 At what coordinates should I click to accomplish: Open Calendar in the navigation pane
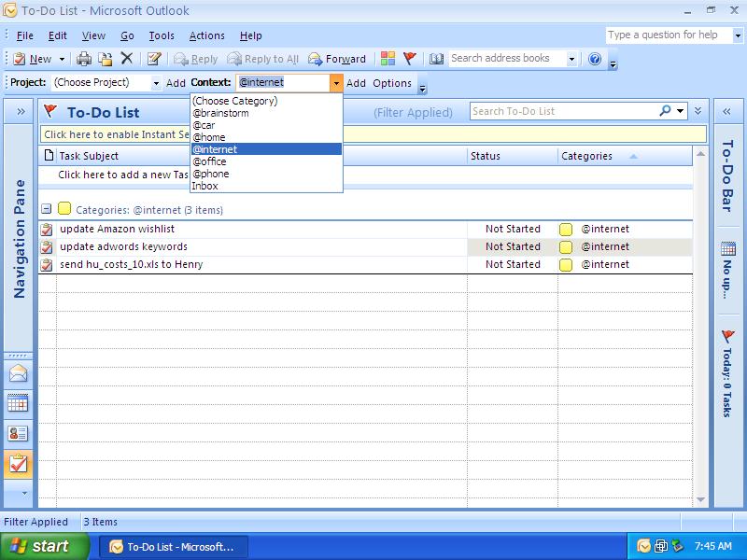tap(18, 403)
